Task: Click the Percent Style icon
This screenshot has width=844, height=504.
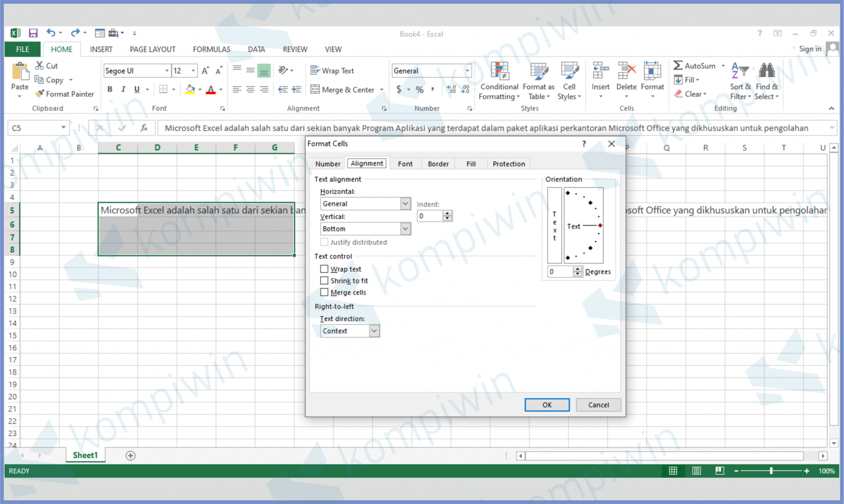Action: point(420,89)
